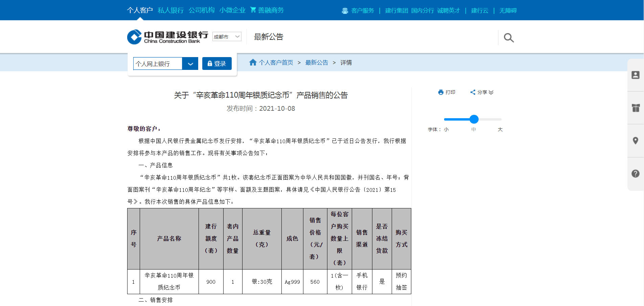
Task: Go to 个人客户首页 breadcrumb link
Action: point(276,62)
